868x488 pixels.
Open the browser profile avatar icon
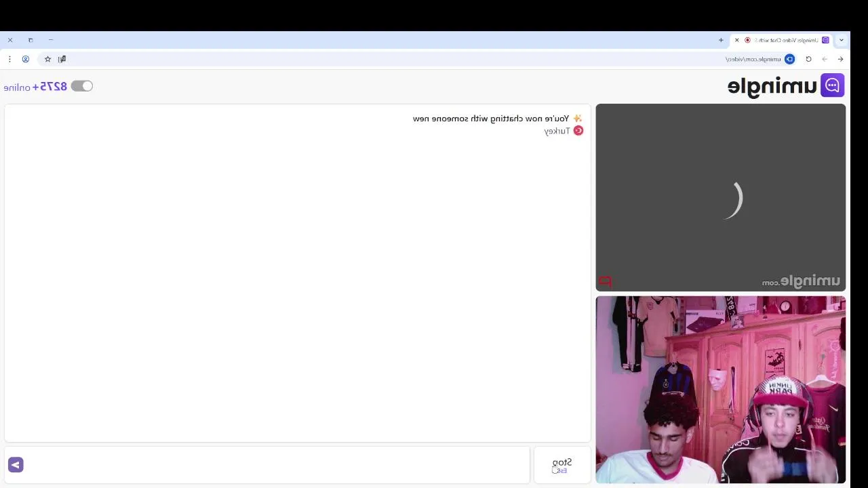coord(26,59)
